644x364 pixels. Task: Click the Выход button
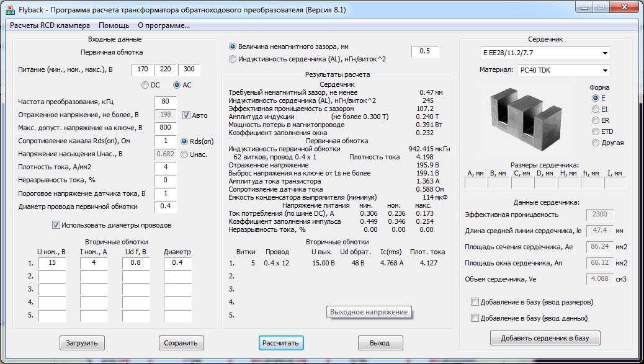(x=380, y=343)
